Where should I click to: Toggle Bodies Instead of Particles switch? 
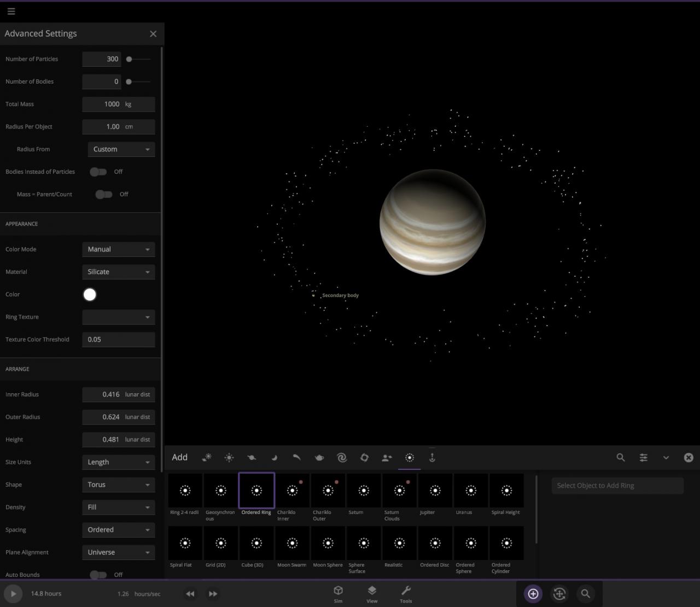pos(98,172)
